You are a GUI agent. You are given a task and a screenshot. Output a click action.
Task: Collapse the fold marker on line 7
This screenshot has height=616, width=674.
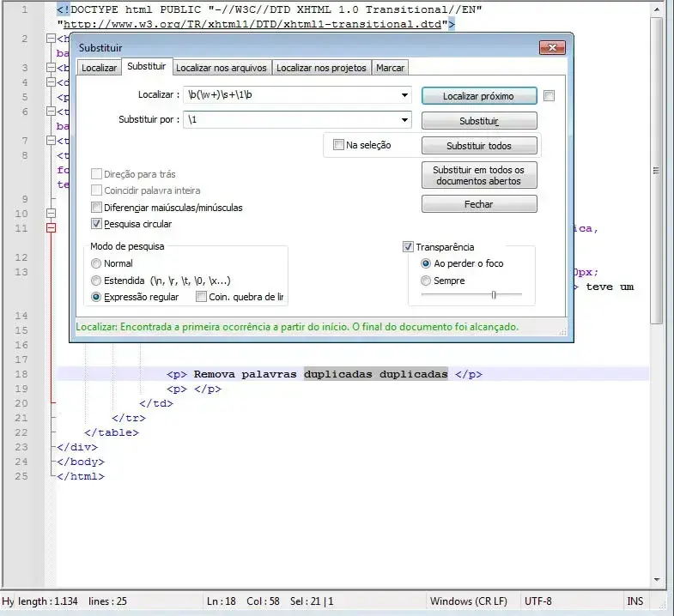point(51,141)
